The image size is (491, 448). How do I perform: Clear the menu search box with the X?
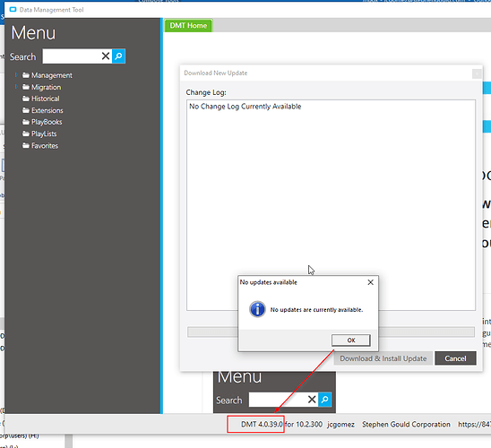[x=106, y=56]
